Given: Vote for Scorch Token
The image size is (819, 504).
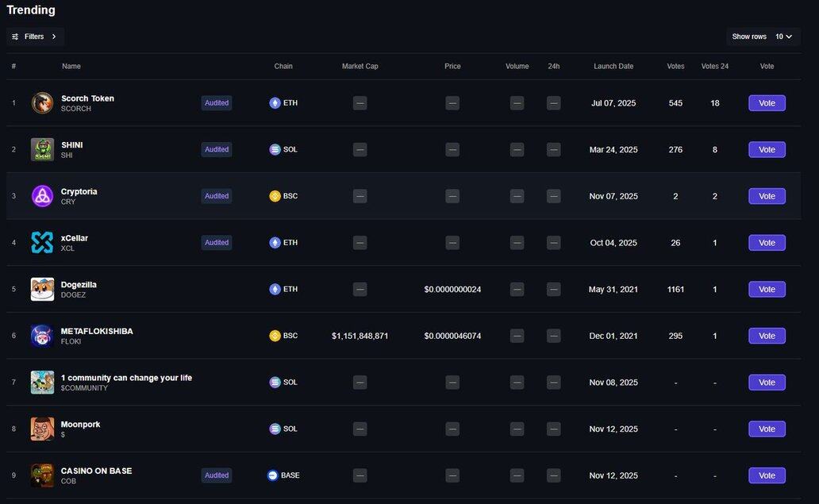Looking at the screenshot, I should (x=767, y=103).
